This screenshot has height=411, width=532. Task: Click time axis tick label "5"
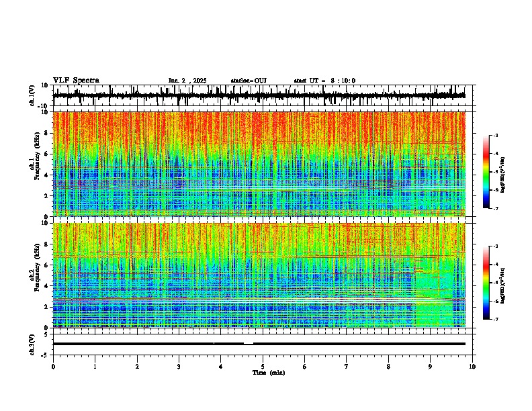pyautogui.click(x=263, y=367)
